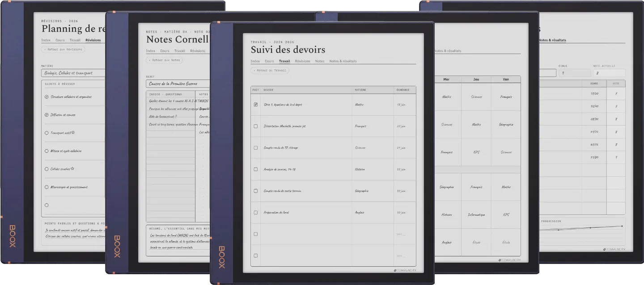Mark Mitose et cycle cellulaire as revised
Screen dimensions: 644x285
pyautogui.click(x=47, y=151)
